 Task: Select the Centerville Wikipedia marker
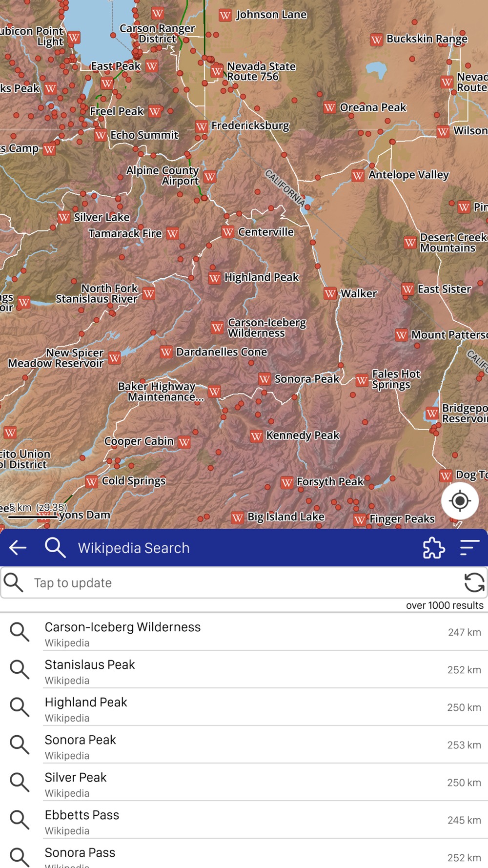pos(227,232)
